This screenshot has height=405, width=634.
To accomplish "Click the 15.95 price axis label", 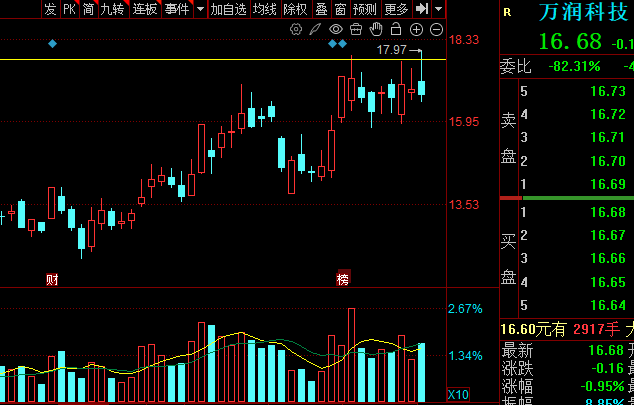I will click(x=464, y=122).
